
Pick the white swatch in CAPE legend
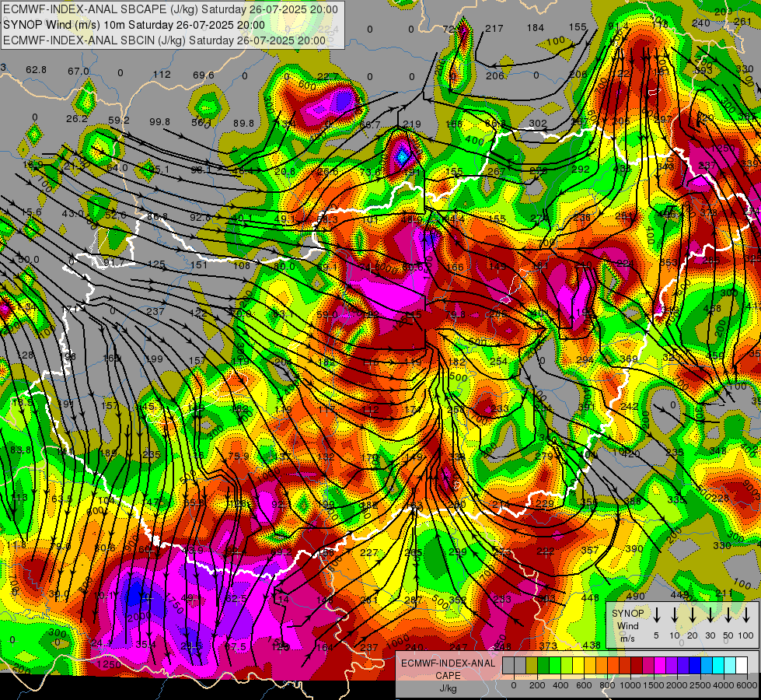[742, 666]
